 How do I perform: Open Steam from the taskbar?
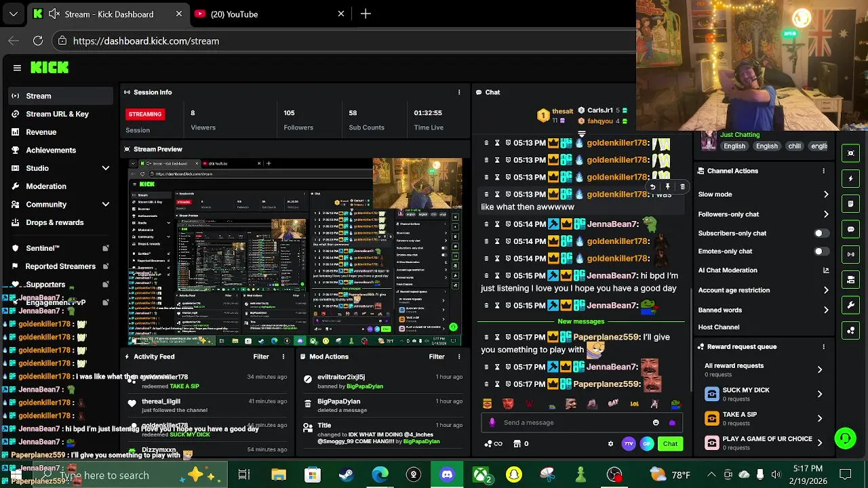click(x=346, y=474)
